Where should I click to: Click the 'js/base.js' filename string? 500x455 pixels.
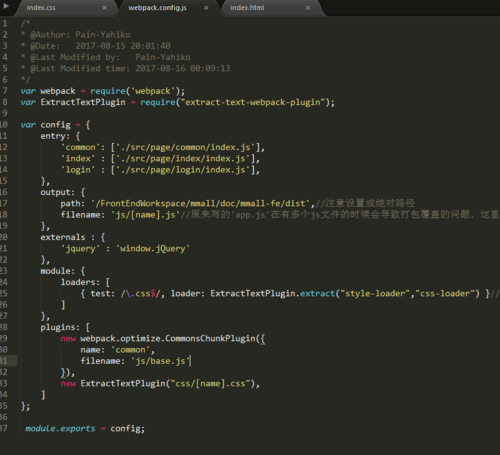tap(160, 361)
